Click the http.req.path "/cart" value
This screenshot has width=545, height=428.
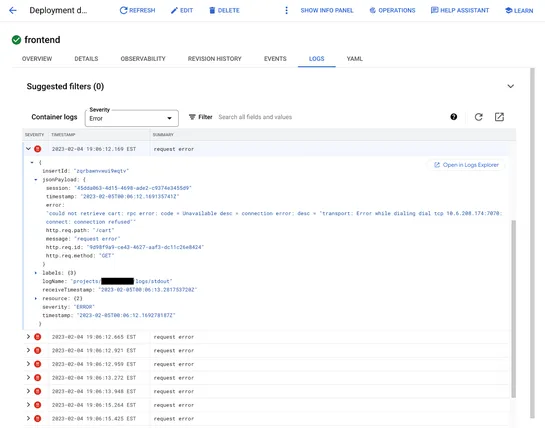pyautogui.click(x=104, y=231)
